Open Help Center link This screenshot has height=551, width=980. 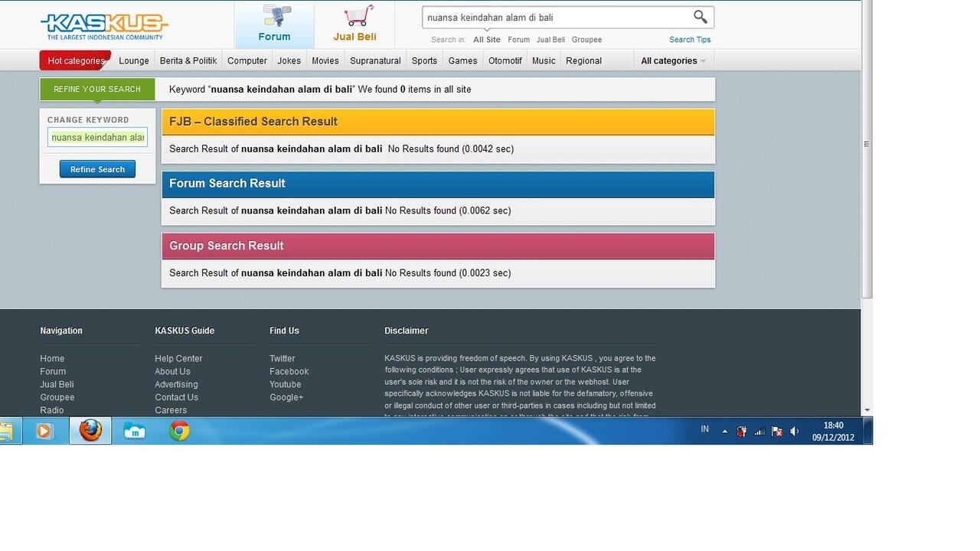pyautogui.click(x=178, y=359)
